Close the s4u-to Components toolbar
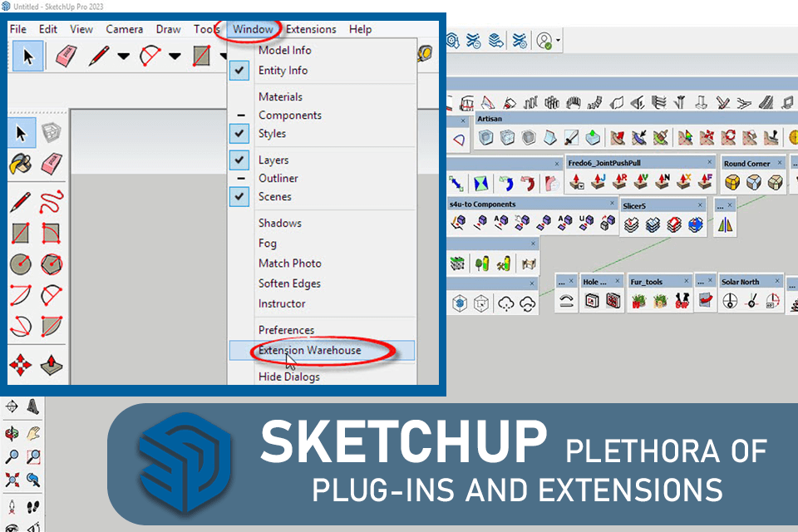Image resolution: width=798 pixels, height=532 pixels. tap(612, 203)
